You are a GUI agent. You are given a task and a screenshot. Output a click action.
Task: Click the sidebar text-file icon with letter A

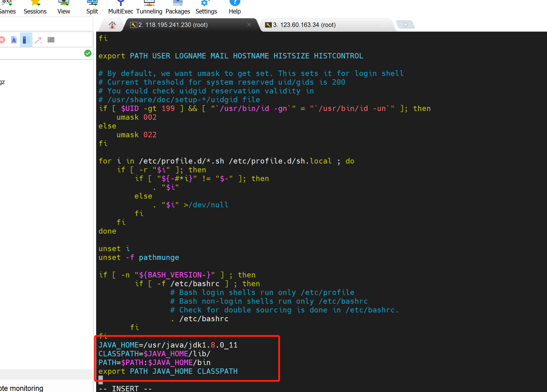pos(14,40)
